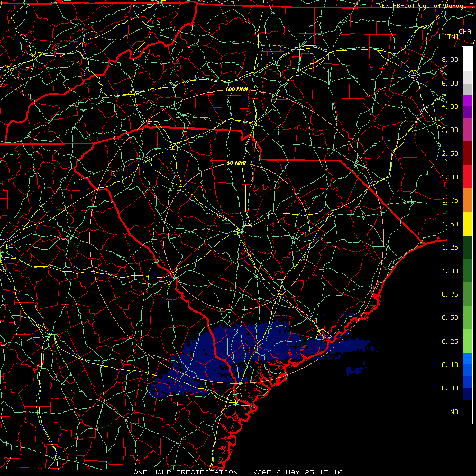This screenshot has height=476, width=476.
Task: Click the "[IN]" units label
Action: [452, 36]
